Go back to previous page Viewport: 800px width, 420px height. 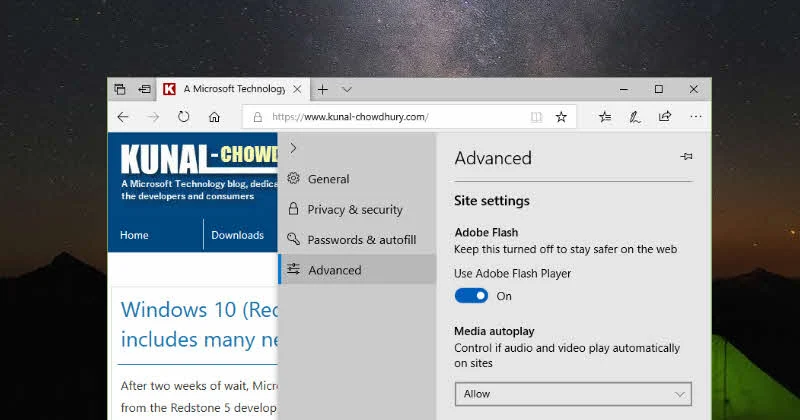pos(123,117)
